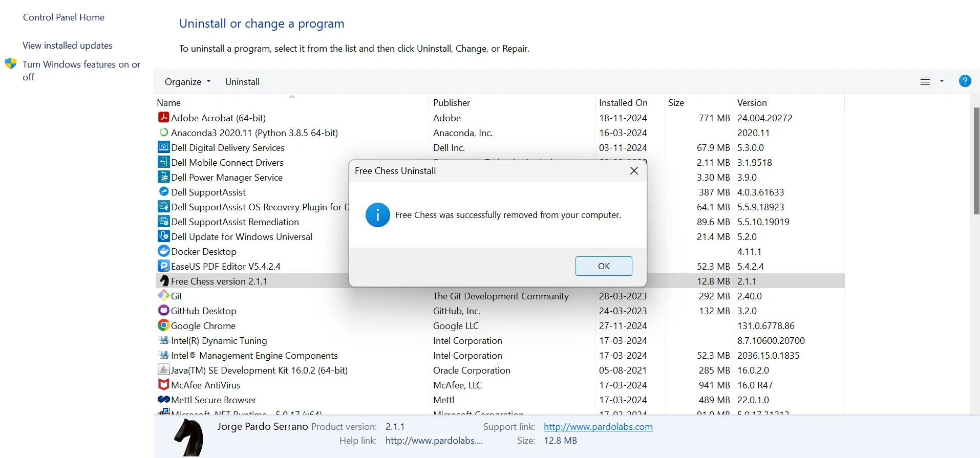Click Uninstall in the toolbar
980x458 pixels.
(242, 81)
